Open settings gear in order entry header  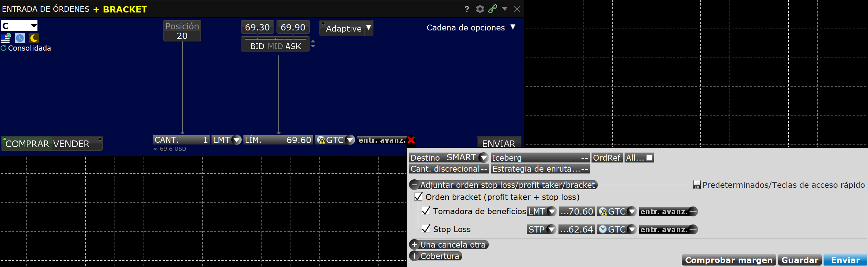click(x=480, y=9)
